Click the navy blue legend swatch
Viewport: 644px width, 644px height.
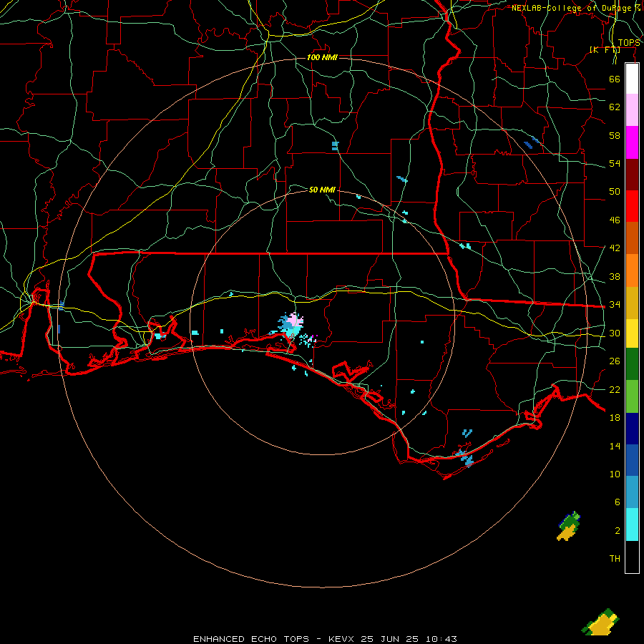tap(632, 429)
